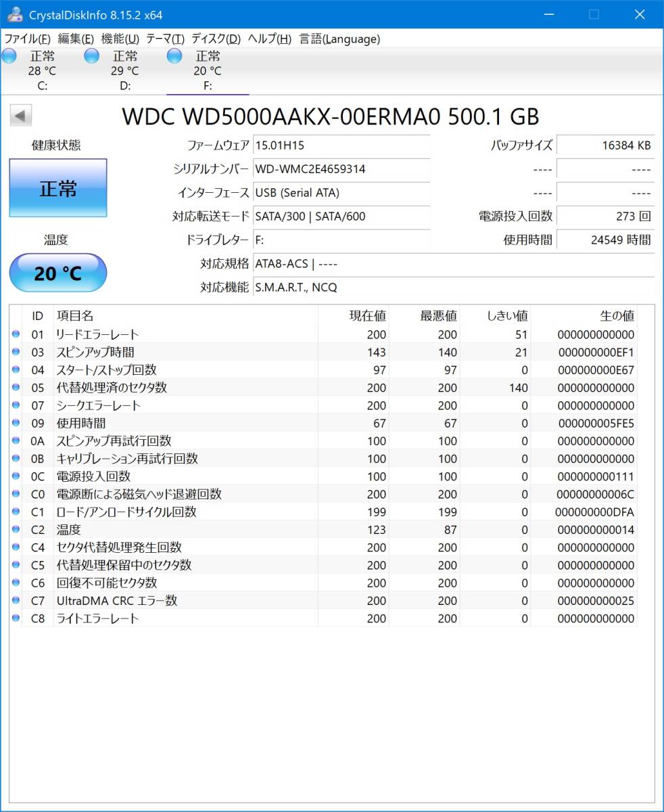This screenshot has height=812, width=664.
Task: Click the しきい値 column header
Action: [496, 315]
